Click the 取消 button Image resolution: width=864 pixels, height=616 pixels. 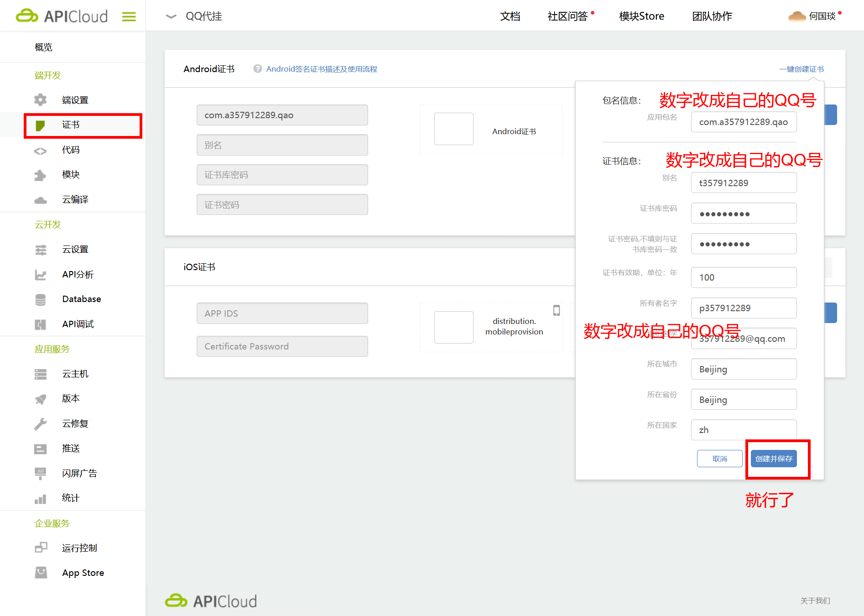(720, 459)
